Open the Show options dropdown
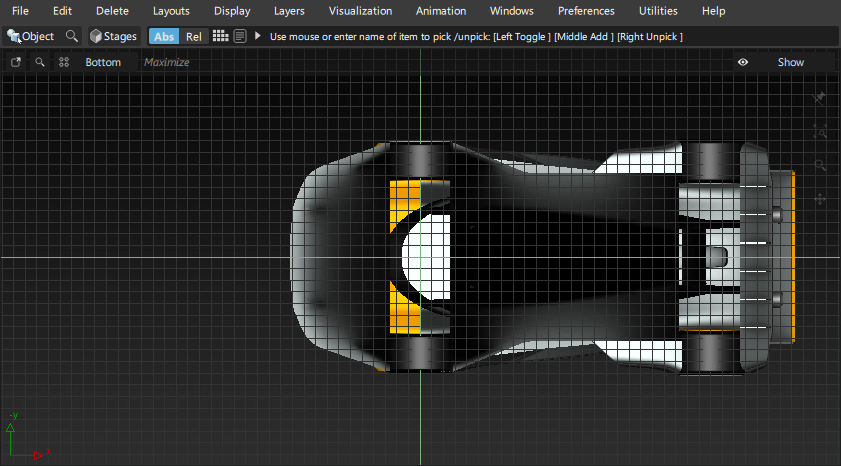Viewport: 841px width, 466px height. coord(790,62)
